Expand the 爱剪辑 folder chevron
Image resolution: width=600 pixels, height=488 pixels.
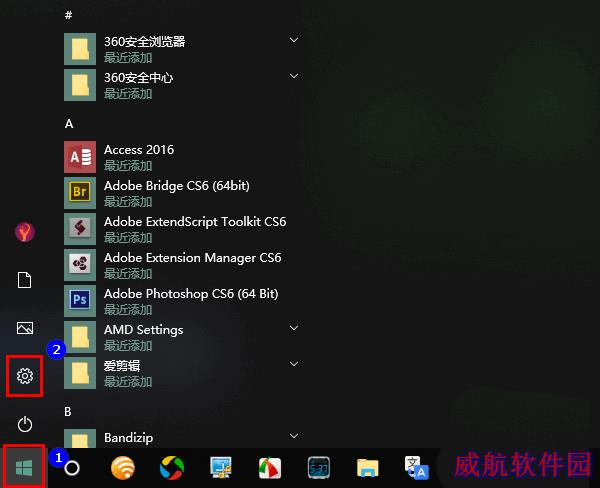pyautogui.click(x=294, y=364)
